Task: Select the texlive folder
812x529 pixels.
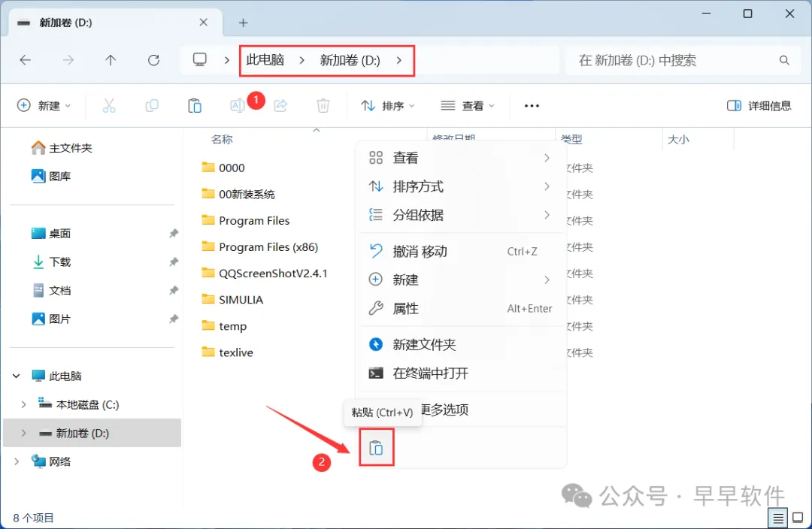Action: point(228,352)
